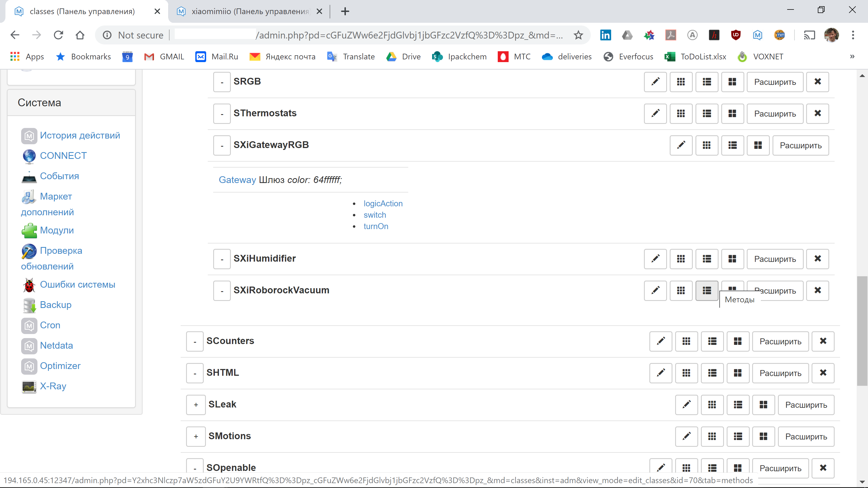This screenshot has width=868, height=488.
Task: Open Cron from the Система sidebar
Action: click(x=50, y=325)
